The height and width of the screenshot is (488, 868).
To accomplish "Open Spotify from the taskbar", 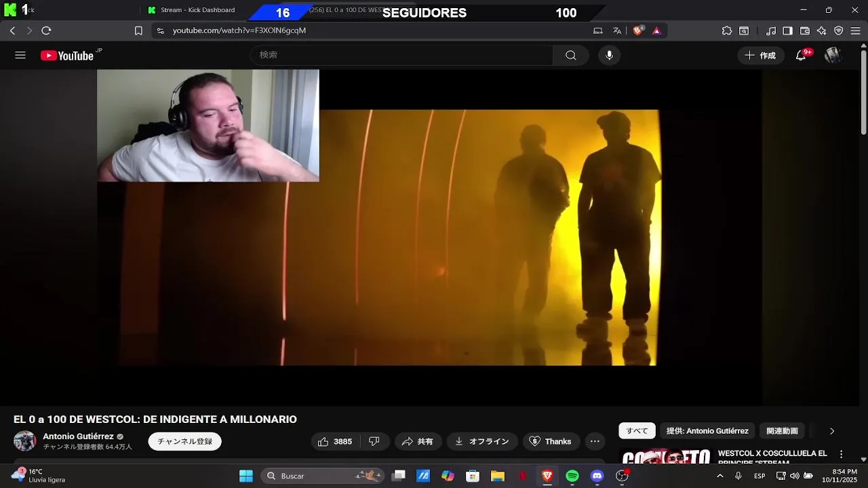I will 572,476.
